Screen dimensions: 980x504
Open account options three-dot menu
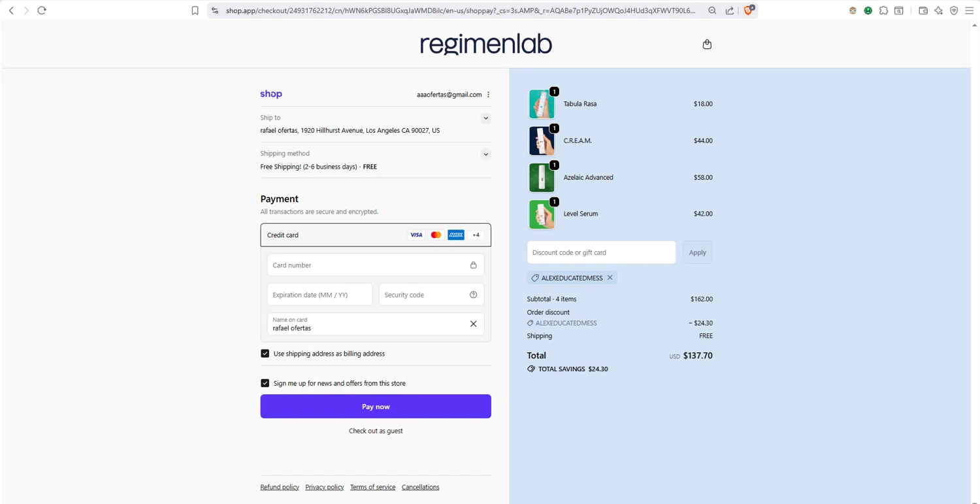point(489,95)
